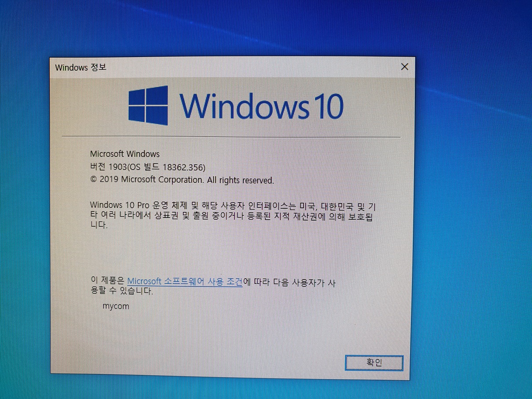Viewport: 532px width, 399px height.
Task: Click the 버전 1903 build text
Action: (x=148, y=167)
